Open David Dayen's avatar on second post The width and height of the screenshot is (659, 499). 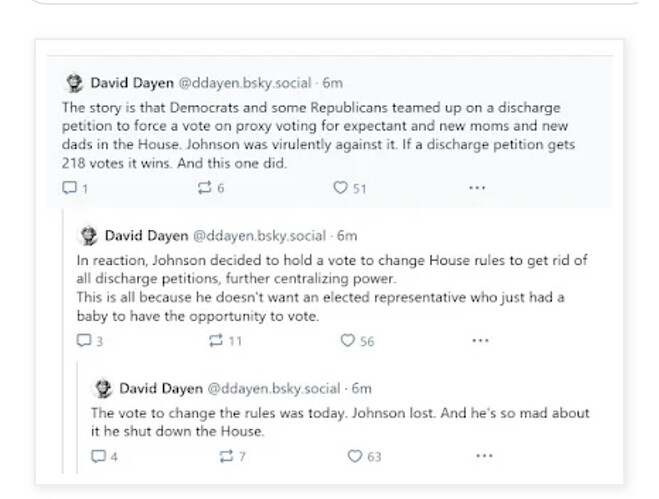(x=89, y=235)
